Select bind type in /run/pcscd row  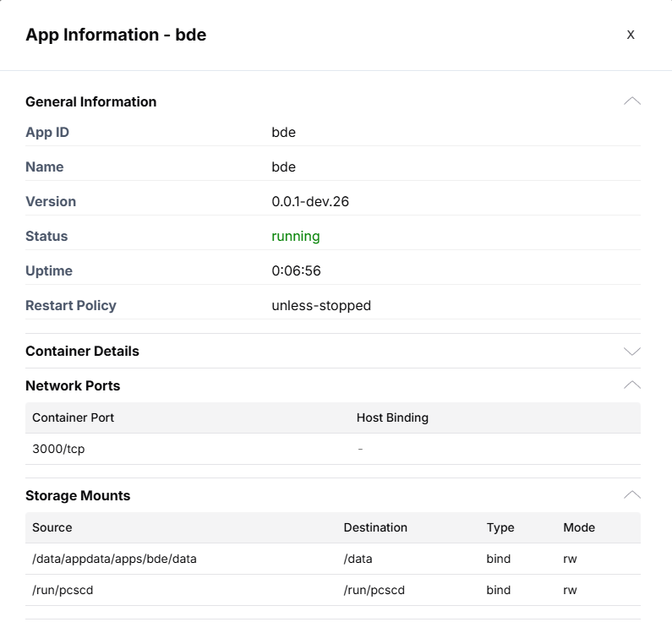tap(499, 591)
